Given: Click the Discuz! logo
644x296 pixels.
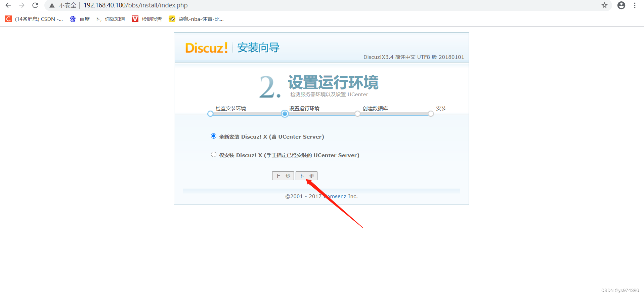Looking at the screenshot, I should pos(207,48).
